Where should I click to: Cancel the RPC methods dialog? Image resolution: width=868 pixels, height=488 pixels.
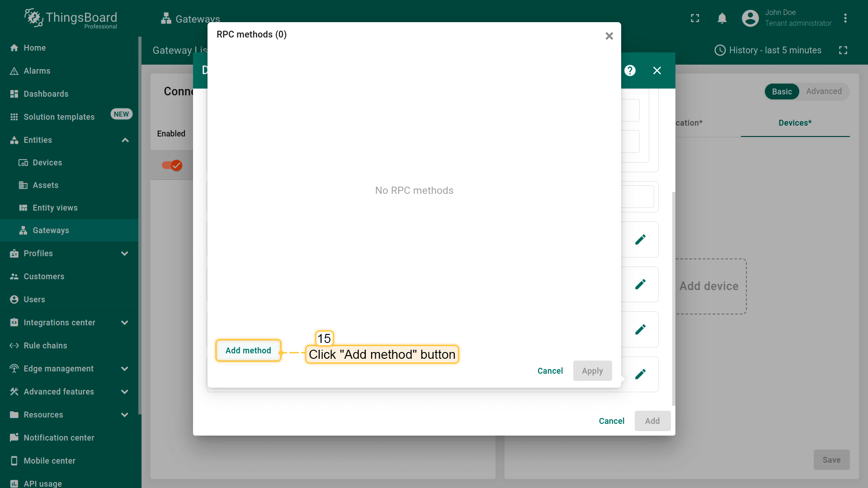pos(550,371)
